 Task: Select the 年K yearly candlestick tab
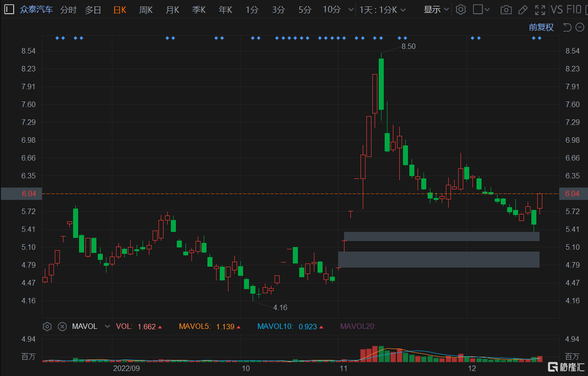tap(225, 10)
